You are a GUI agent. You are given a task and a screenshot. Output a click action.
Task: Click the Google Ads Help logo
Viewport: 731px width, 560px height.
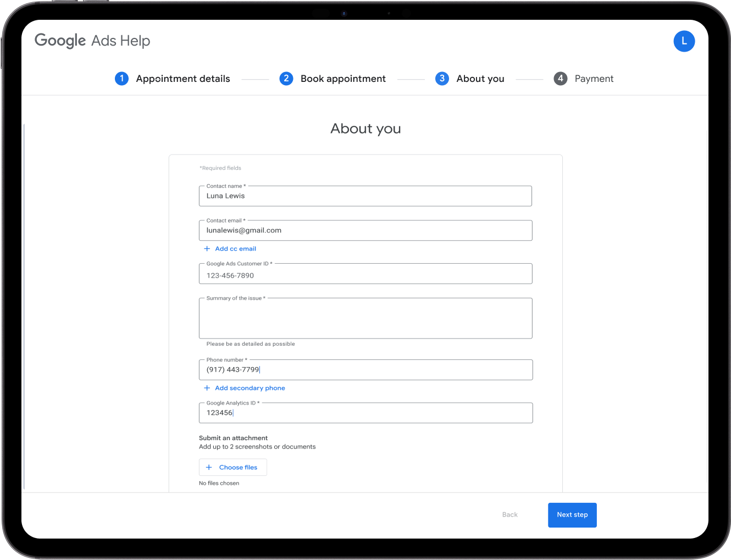click(x=92, y=41)
